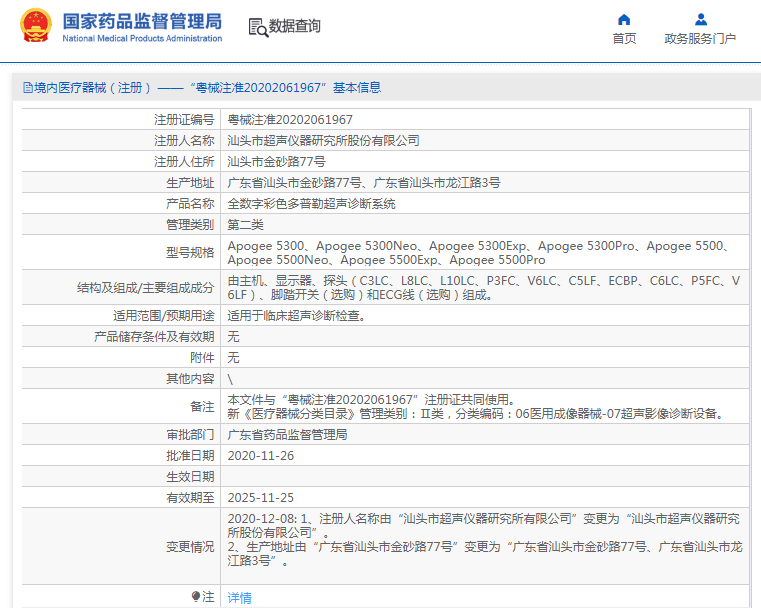Select expiry date 2025-11-25
This screenshot has height=608, width=761.
(x=261, y=498)
